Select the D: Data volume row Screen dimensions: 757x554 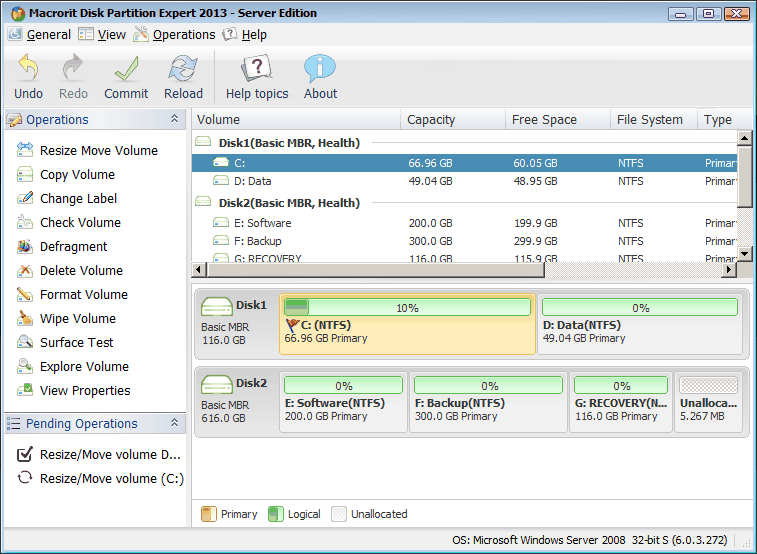464,181
